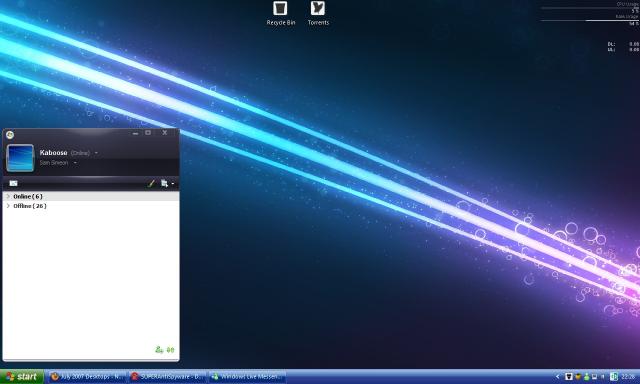Open the Torrents desktop shortcut
The width and height of the screenshot is (640, 384).
tap(318, 13)
